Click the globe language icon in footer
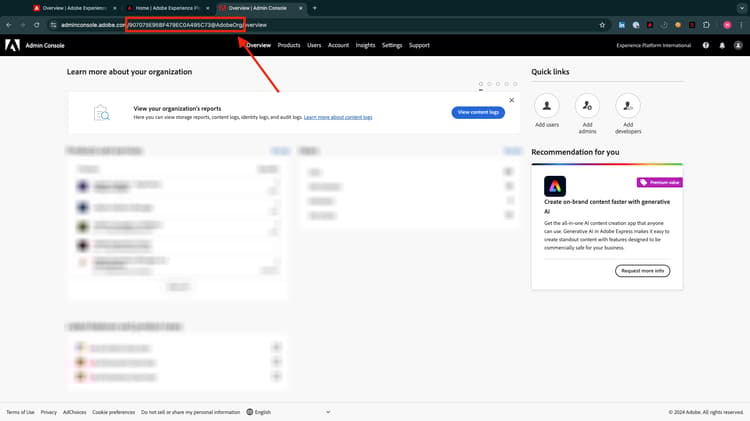 pyautogui.click(x=250, y=412)
